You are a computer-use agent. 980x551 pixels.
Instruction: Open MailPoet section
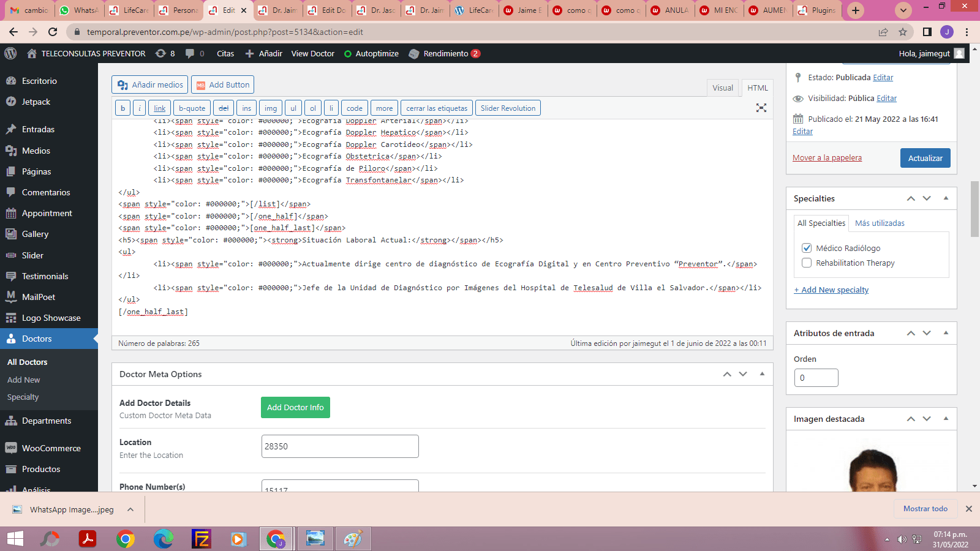(39, 297)
